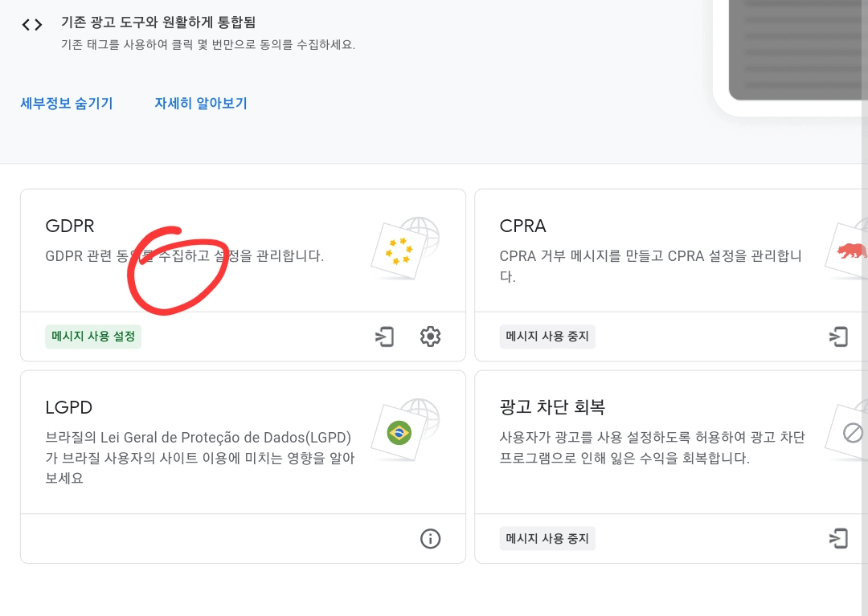Click the CPRA 메시지 사용 중지 status chip

[547, 337]
